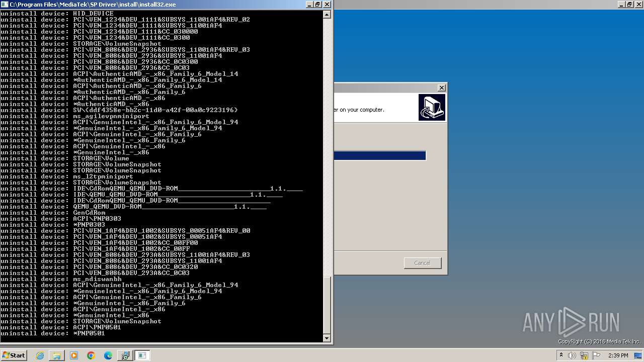The image size is (644, 362).
Task: Click the 'ms_l2tpminiport' console line
Action: coord(67,176)
